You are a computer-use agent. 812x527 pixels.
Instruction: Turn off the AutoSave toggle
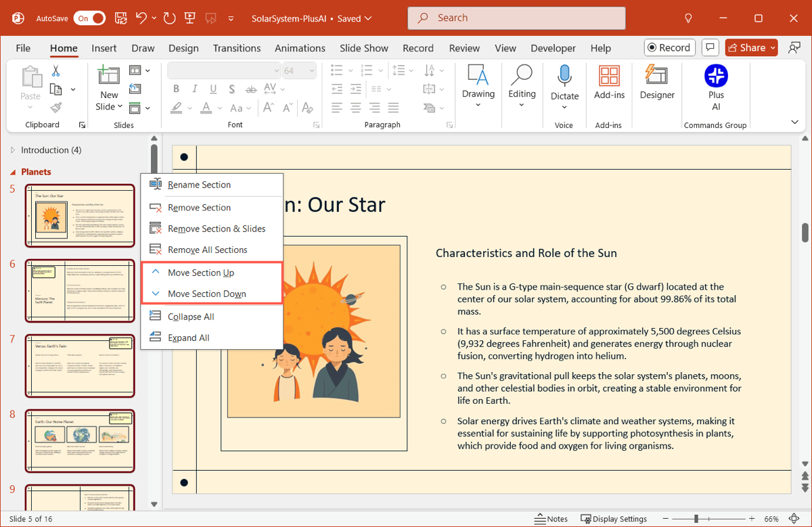pyautogui.click(x=89, y=18)
